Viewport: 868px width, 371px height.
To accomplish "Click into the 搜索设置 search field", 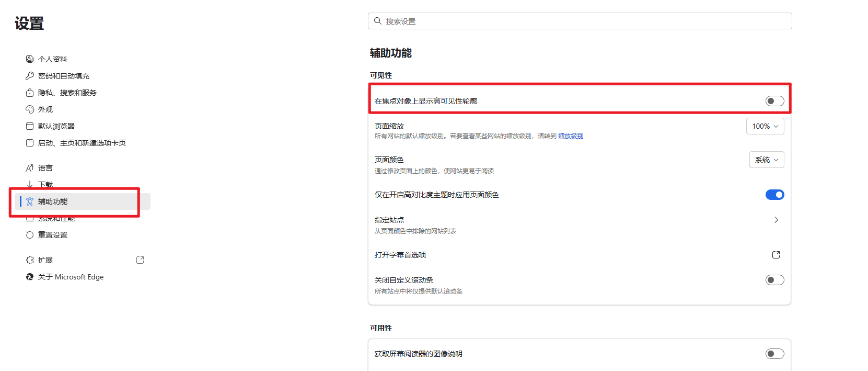I will click(580, 21).
